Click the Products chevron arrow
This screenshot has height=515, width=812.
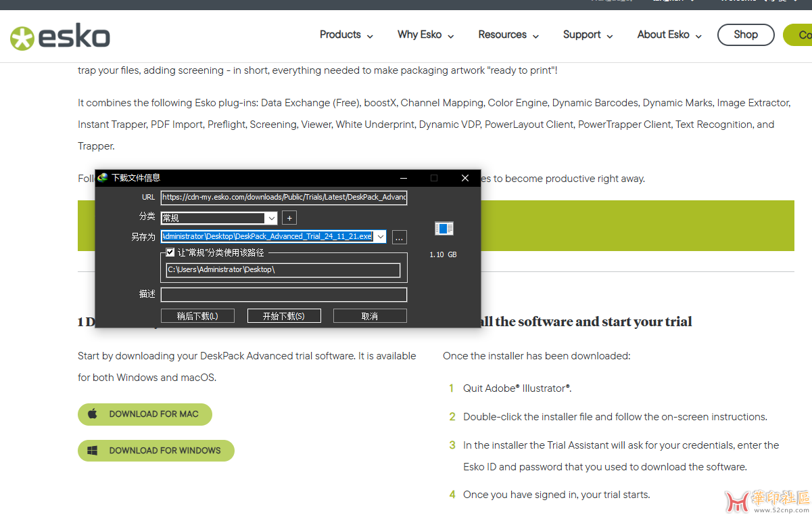tap(370, 36)
